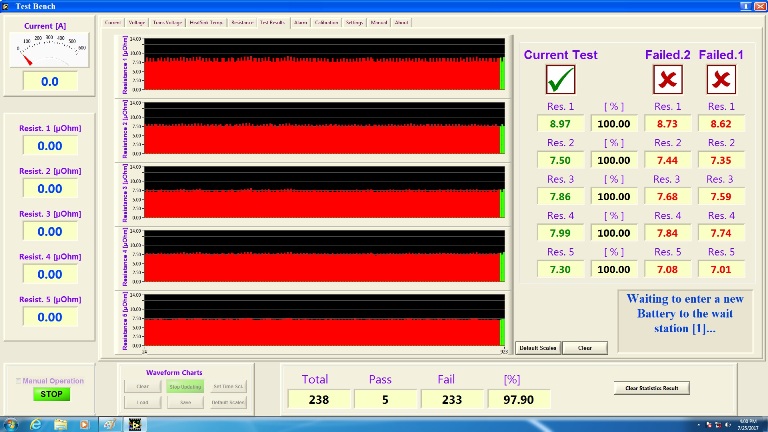Viewport: 768px width, 432px height.
Task: Click the green check mark under Current Test
Action: 560,79
